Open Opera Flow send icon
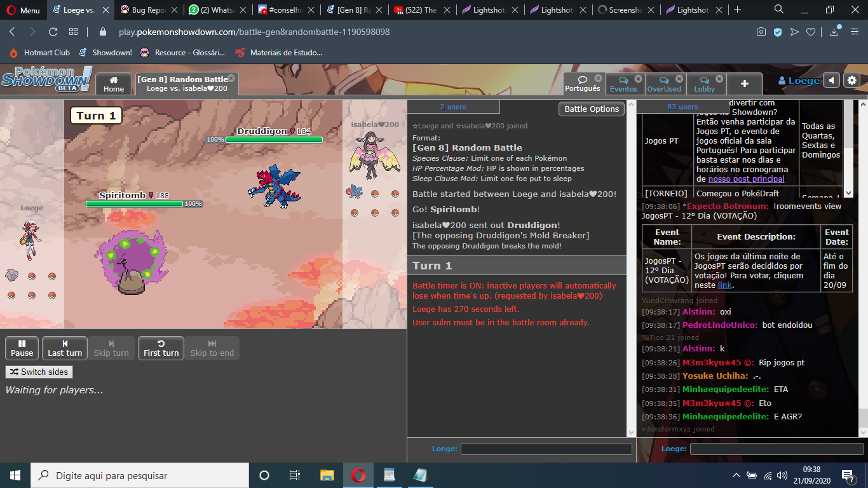The image size is (868, 488). (x=794, y=32)
